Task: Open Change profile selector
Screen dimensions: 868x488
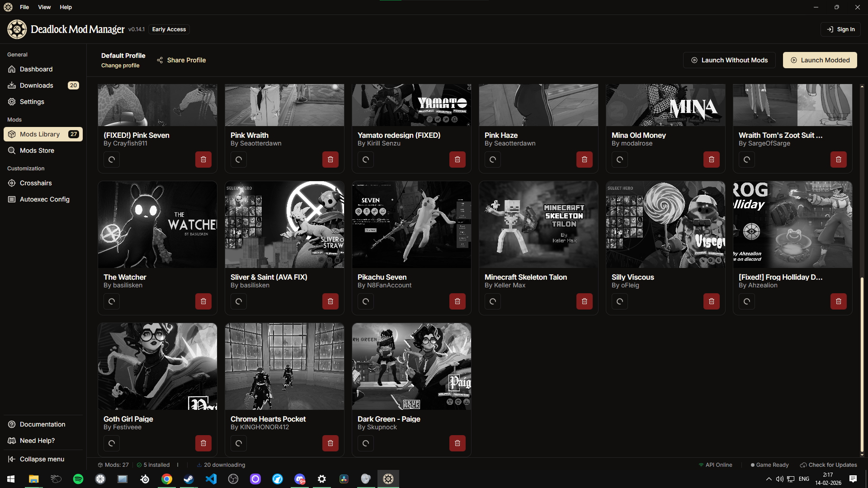Action: tap(120, 66)
